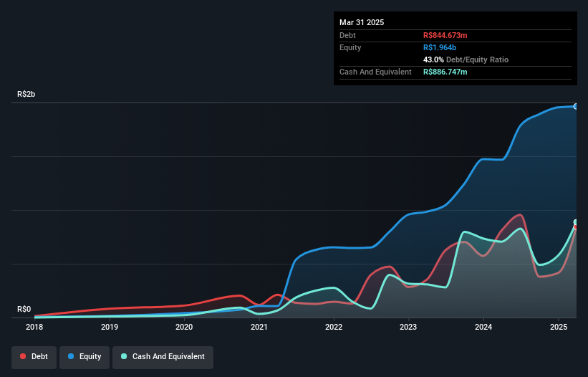The height and width of the screenshot is (377, 588).
Task: Click the Equity row label in tooltip
Action: pyautogui.click(x=350, y=47)
